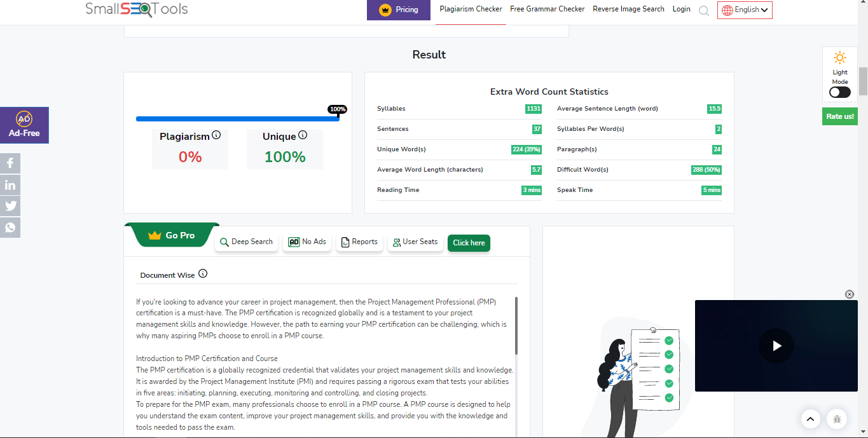Open the English language dropdown
The height and width of the screenshot is (438, 868).
pos(745,10)
